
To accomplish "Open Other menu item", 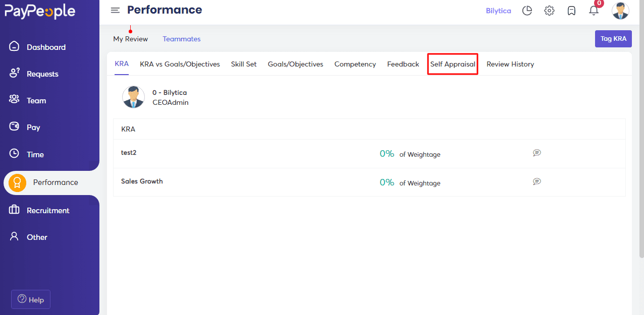I will 37,237.
